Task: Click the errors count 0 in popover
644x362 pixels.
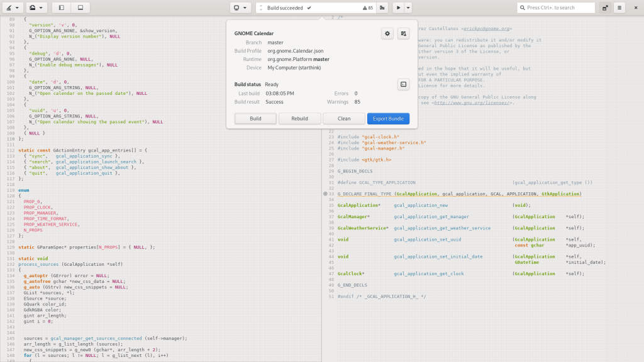Action: point(356,94)
